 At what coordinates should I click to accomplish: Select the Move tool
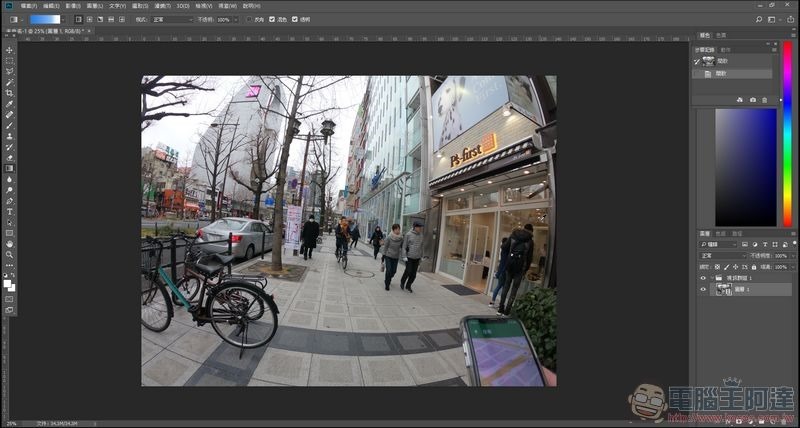click(x=10, y=50)
